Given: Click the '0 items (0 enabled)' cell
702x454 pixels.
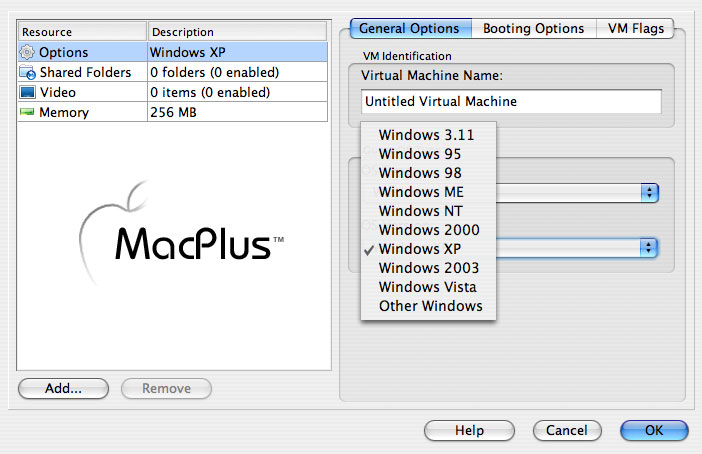Looking at the screenshot, I should [237, 92].
